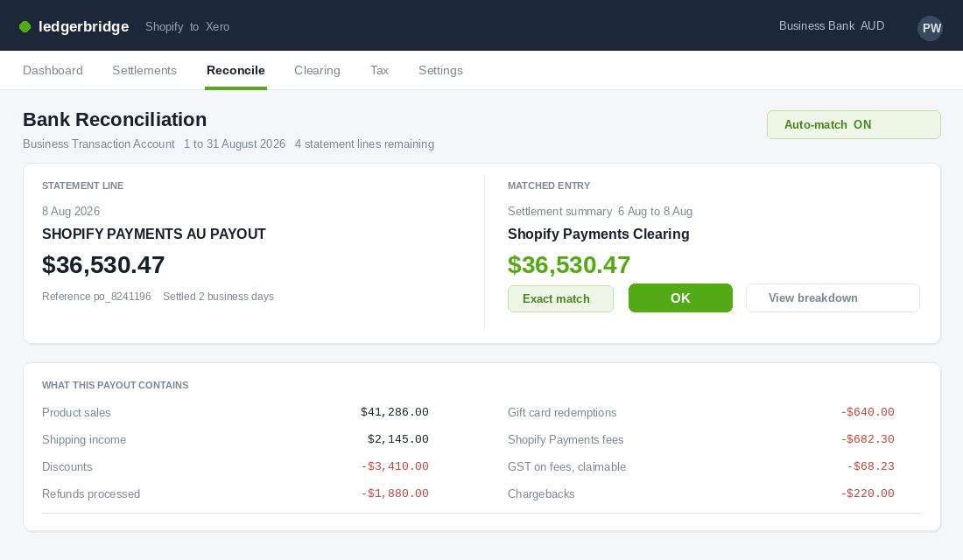This screenshot has height=560, width=963.
Task: Click the Discounts row label
Action: (x=67, y=466)
